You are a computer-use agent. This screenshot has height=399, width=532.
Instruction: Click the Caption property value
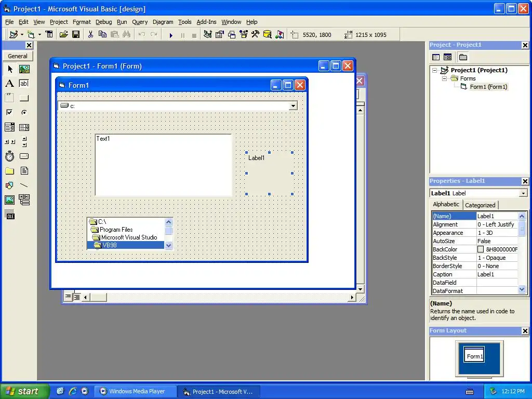[x=497, y=274]
